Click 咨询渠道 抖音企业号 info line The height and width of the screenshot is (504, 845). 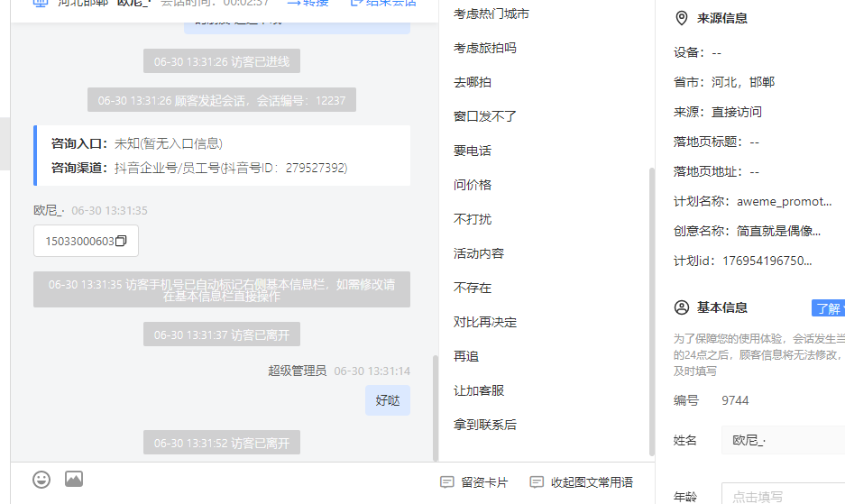pos(199,169)
